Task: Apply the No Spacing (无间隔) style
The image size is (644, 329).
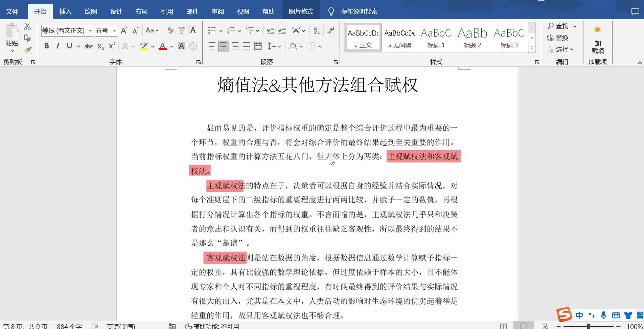Action: [x=399, y=38]
